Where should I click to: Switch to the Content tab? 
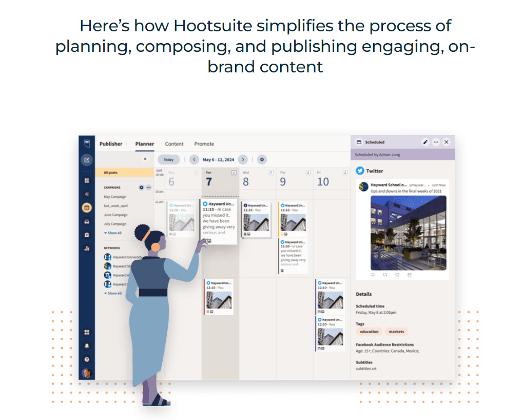pyautogui.click(x=174, y=144)
